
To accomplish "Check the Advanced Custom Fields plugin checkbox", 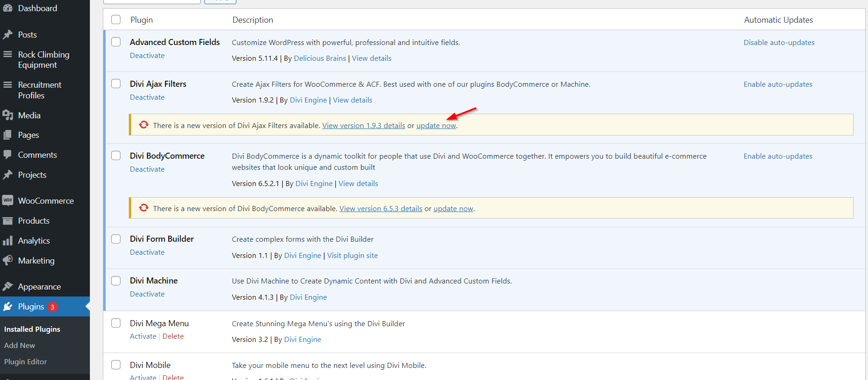I will [x=116, y=42].
